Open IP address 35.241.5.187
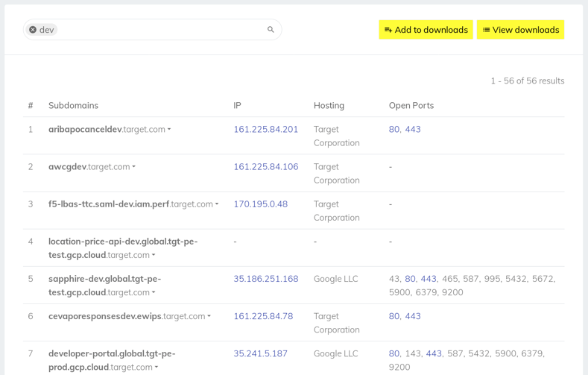 click(x=261, y=353)
